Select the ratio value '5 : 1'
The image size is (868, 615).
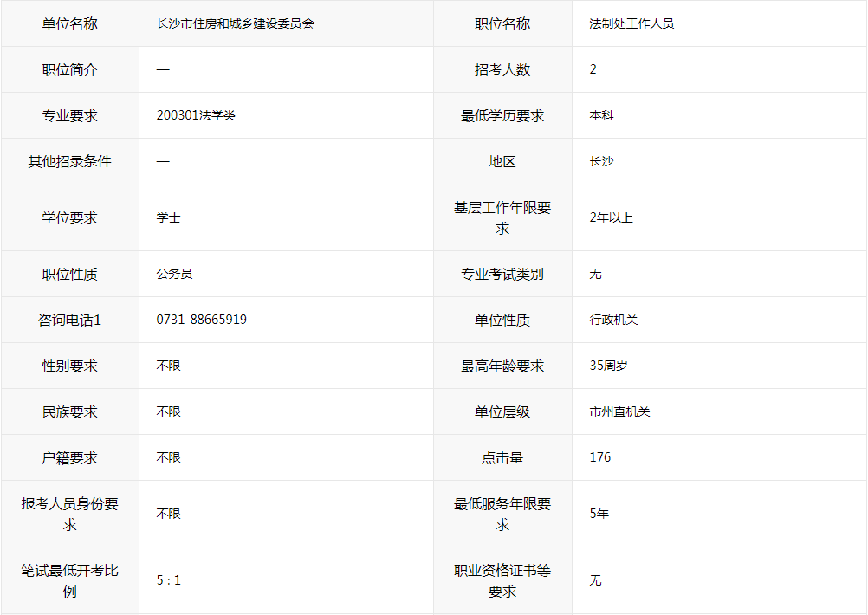pyautogui.click(x=168, y=580)
